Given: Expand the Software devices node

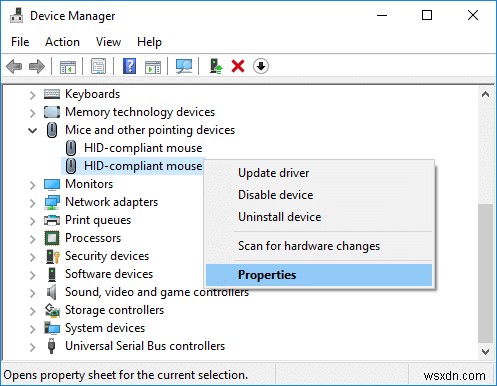Looking at the screenshot, I should coord(32,275).
